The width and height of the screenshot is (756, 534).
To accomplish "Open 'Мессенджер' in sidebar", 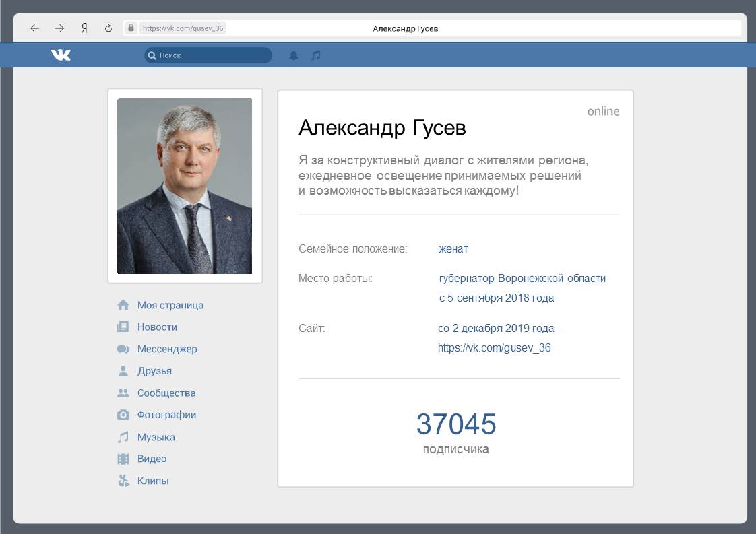I will pyautogui.click(x=167, y=349).
